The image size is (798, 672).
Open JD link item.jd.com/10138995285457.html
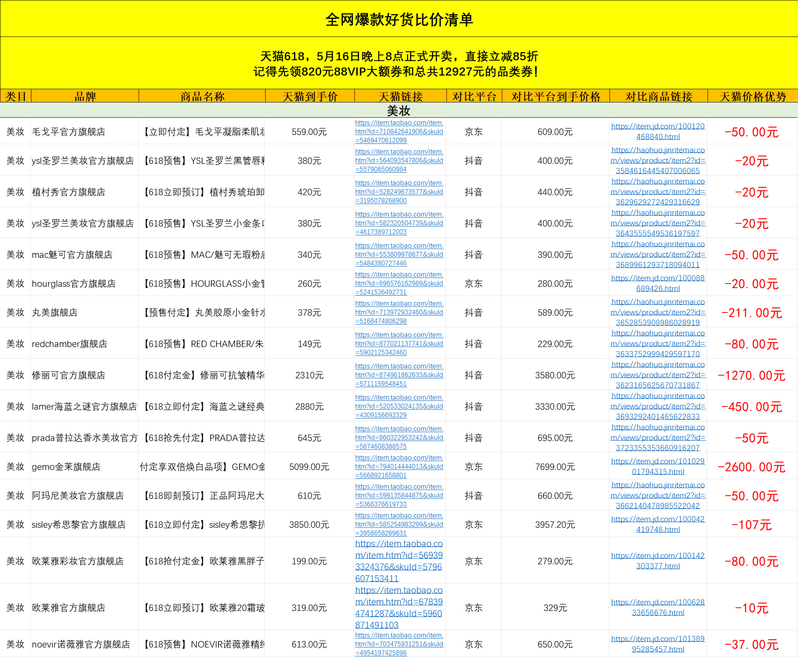[658, 644]
